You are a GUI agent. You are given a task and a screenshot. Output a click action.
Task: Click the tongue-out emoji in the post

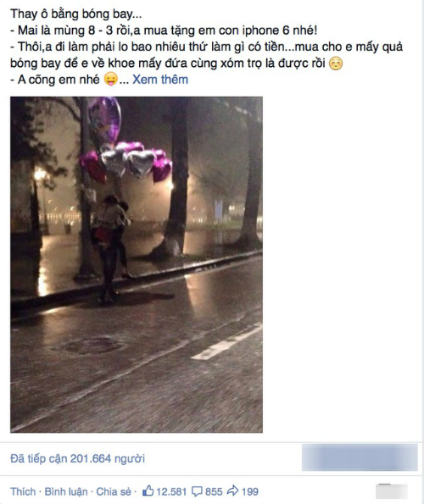[x=111, y=80]
